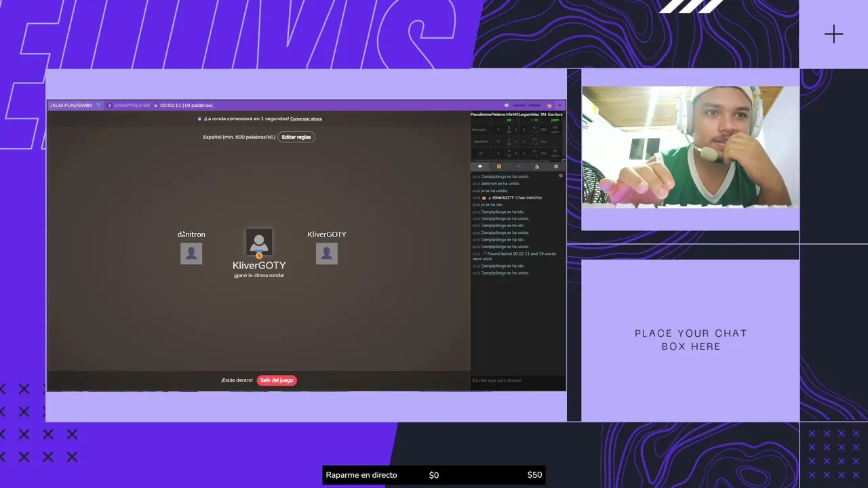868x488 pixels.
Task: Click the DAMPYKLIVER room name
Action: tap(132, 105)
